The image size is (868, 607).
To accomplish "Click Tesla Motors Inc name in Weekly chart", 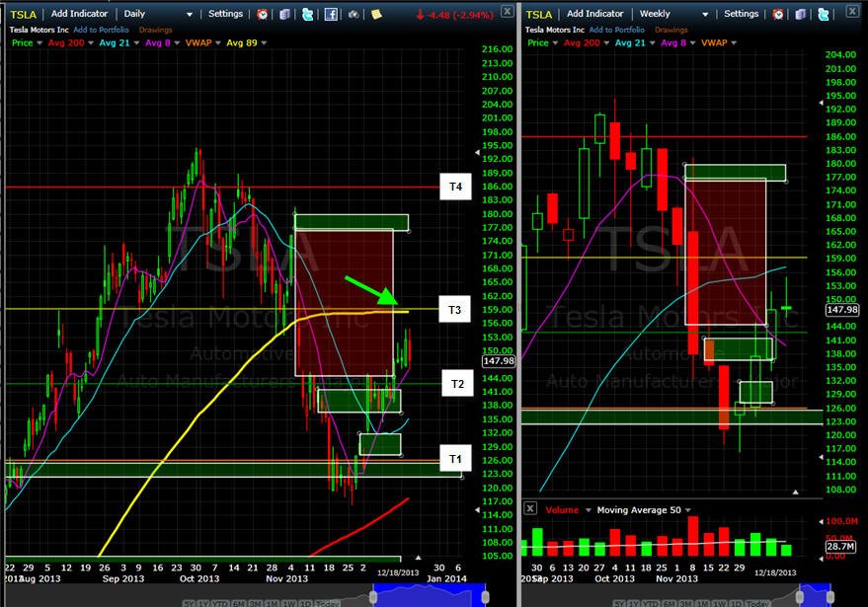I will click(x=555, y=30).
